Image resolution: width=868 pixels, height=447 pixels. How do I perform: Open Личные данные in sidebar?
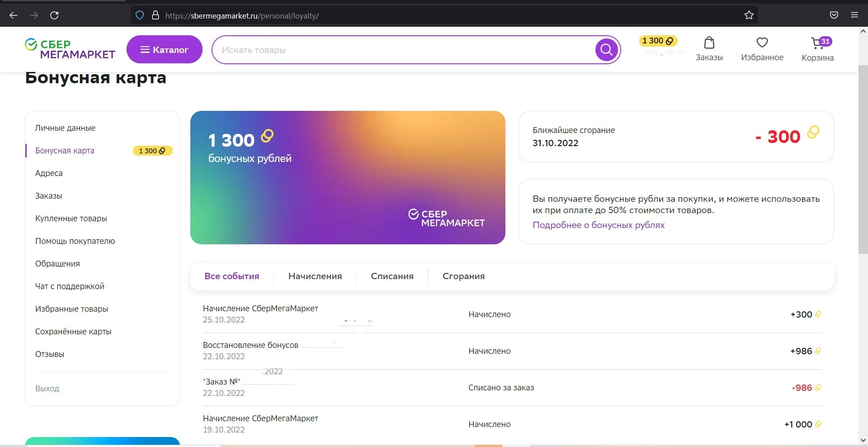(65, 128)
